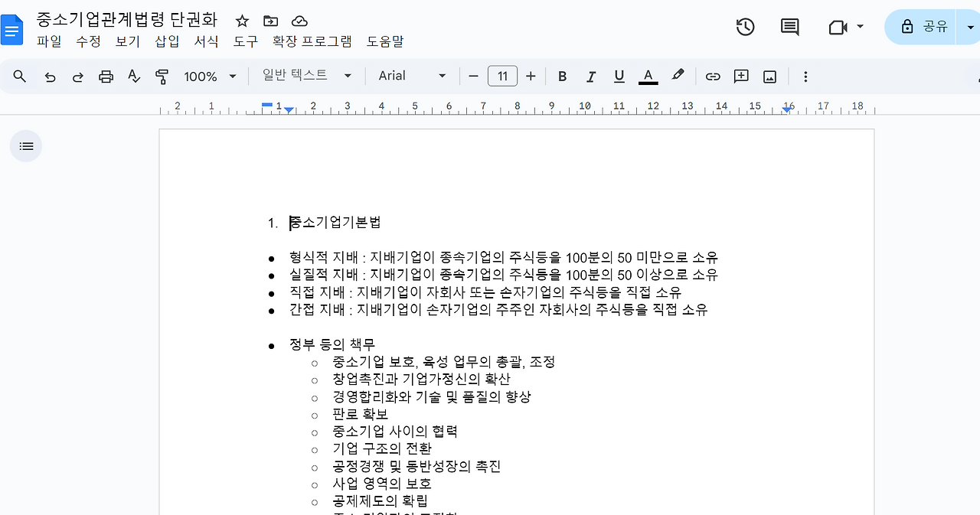Toggle bold formatting
Screen dimensions: 980x515
click(562, 76)
